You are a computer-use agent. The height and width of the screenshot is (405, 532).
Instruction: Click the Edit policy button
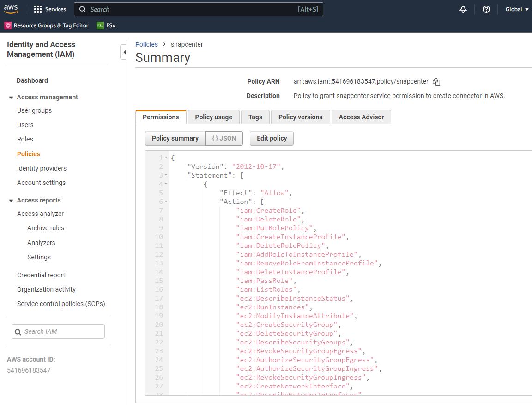point(272,138)
